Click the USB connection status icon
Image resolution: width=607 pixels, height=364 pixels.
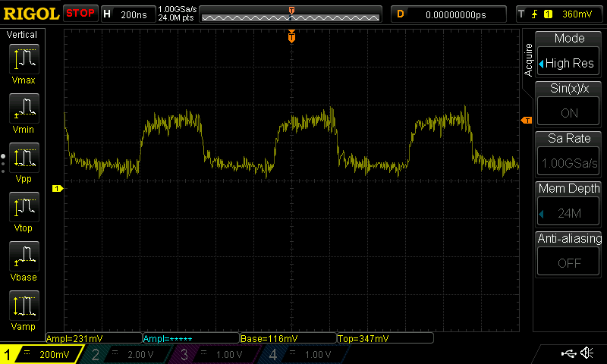pos(568,353)
